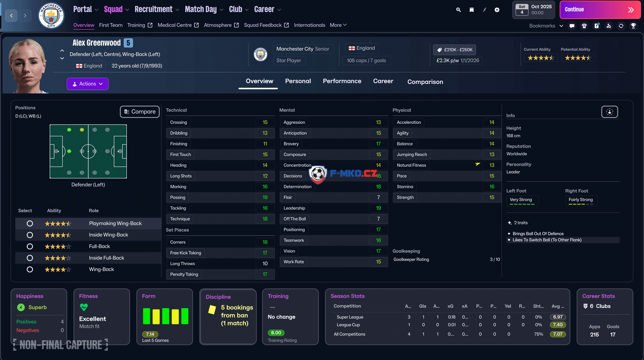Open the tactics board shortcut icon
This screenshot has height=360, width=644.
click(x=597, y=26)
